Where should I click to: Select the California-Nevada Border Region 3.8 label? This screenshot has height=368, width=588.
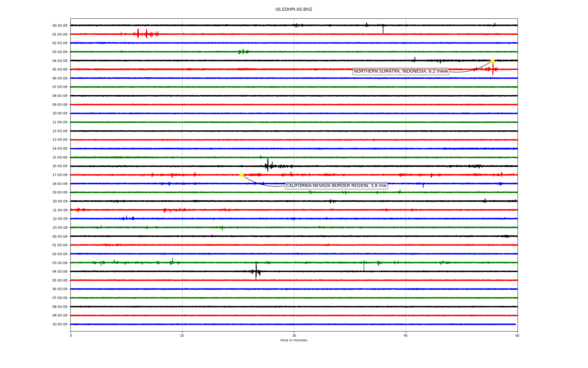click(336, 186)
